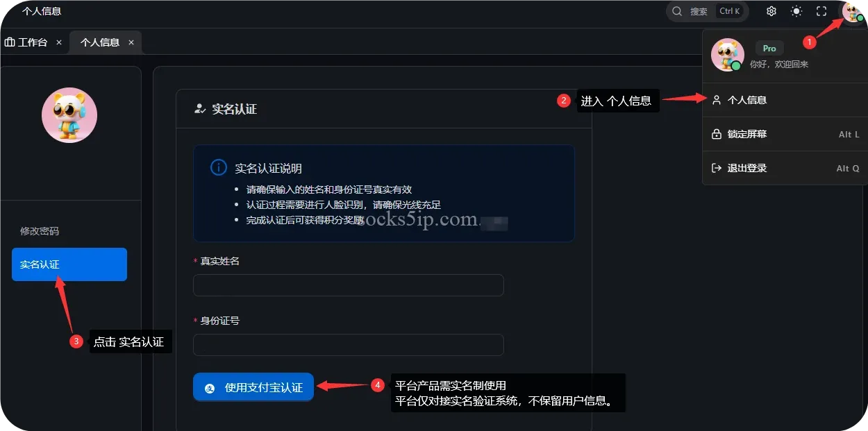
Task: Click the 实名认证 card header icon
Action: pyautogui.click(x=200, y=109)
